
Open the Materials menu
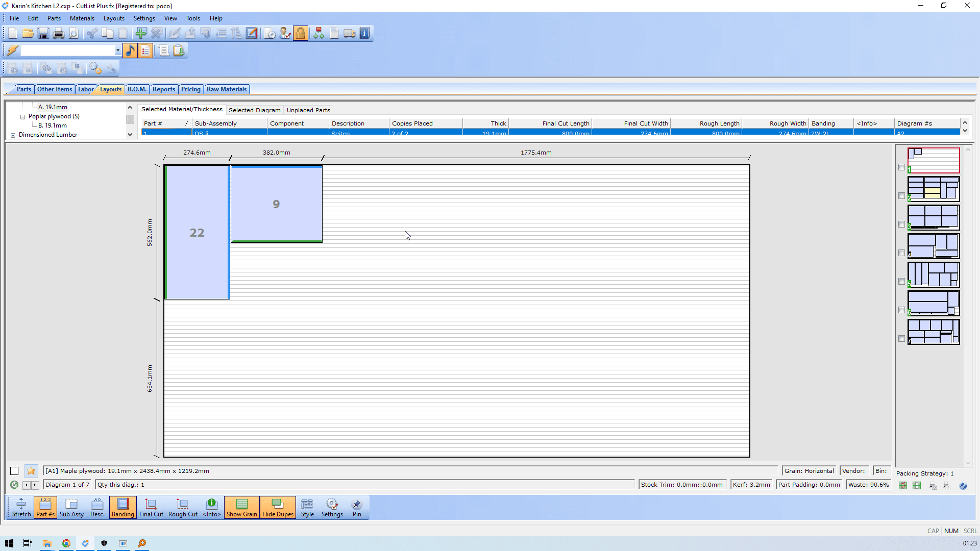(x=82, y=18)
